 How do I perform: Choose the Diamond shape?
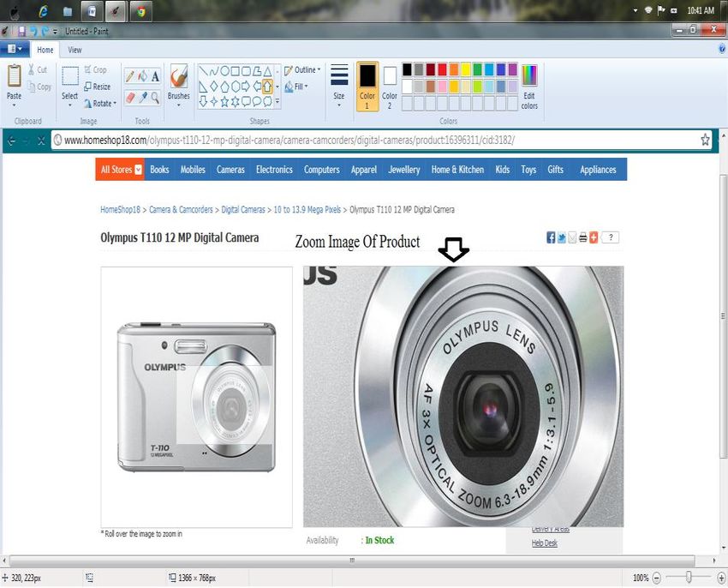point(214,87)
